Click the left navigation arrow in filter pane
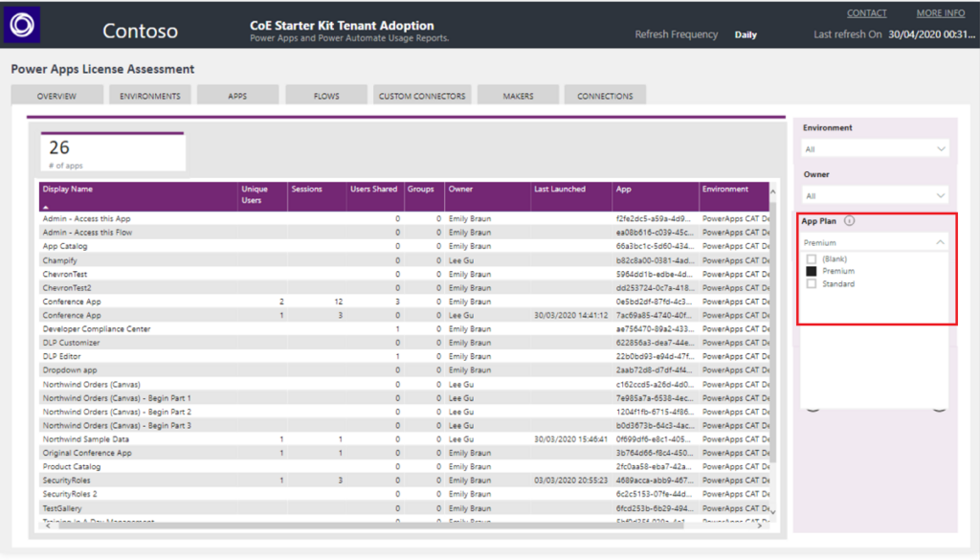The width and height of the screenshot is (980, 560). click(811, 407)
